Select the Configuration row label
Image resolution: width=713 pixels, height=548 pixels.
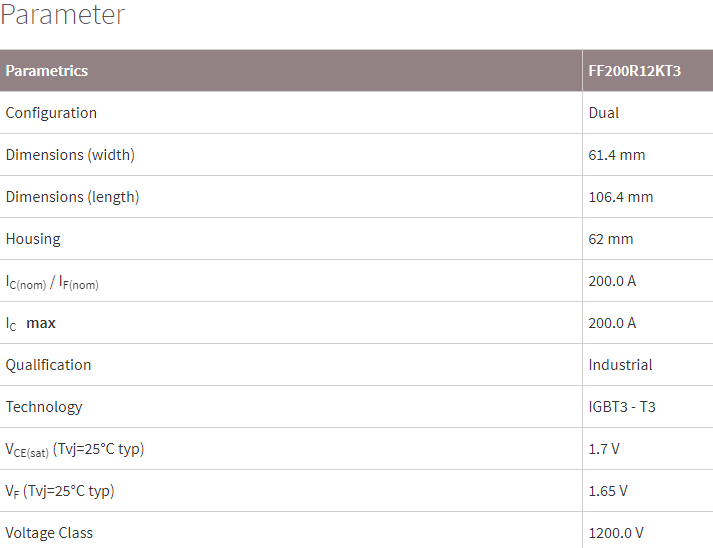(51, 113)
